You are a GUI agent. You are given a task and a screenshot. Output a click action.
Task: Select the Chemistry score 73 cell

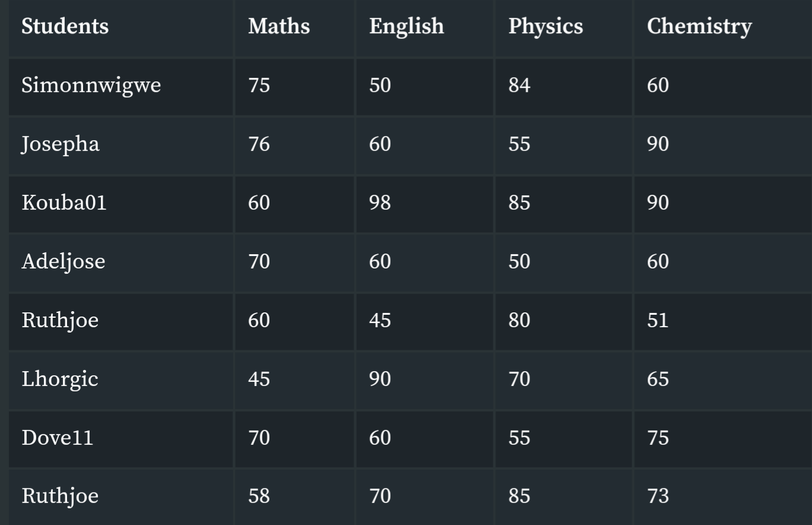[x=723, y=497]
